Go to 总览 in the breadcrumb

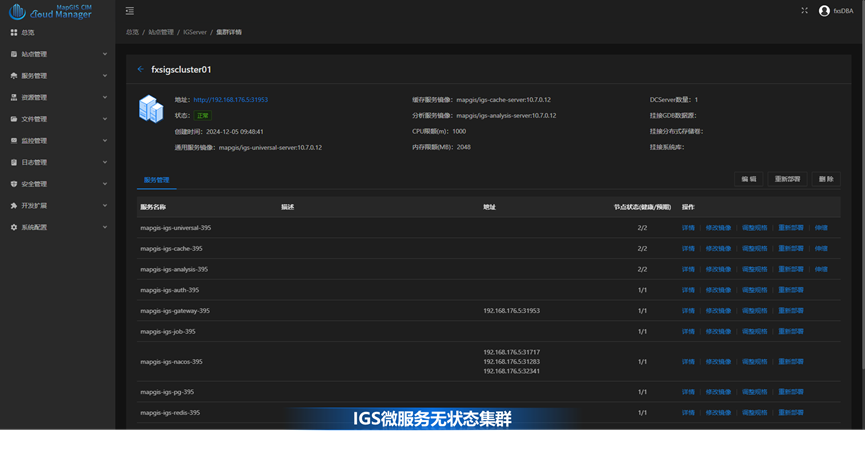[x=132, y=32]
